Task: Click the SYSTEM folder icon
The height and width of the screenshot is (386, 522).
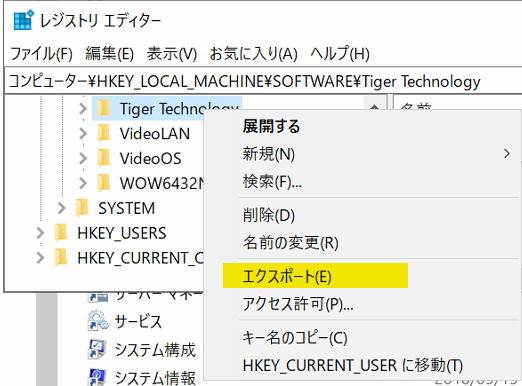Action: tap(82, 208)
